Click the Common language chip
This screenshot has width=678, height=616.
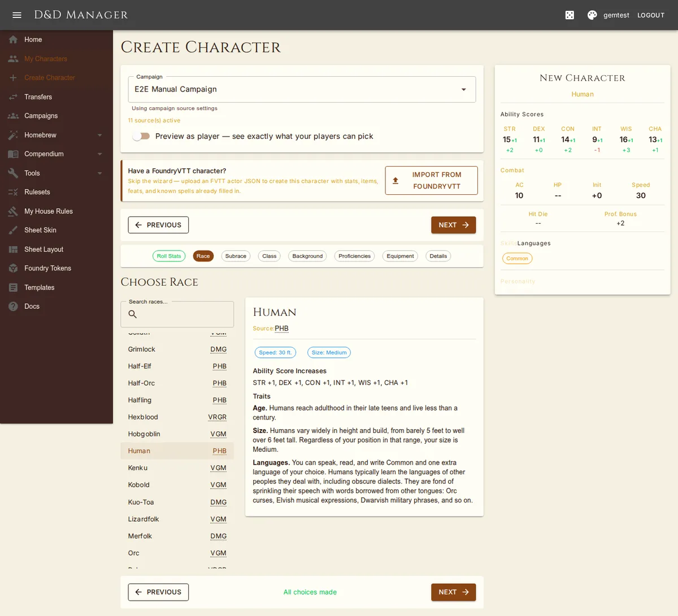pyautogui.click(x=518, y=259)
